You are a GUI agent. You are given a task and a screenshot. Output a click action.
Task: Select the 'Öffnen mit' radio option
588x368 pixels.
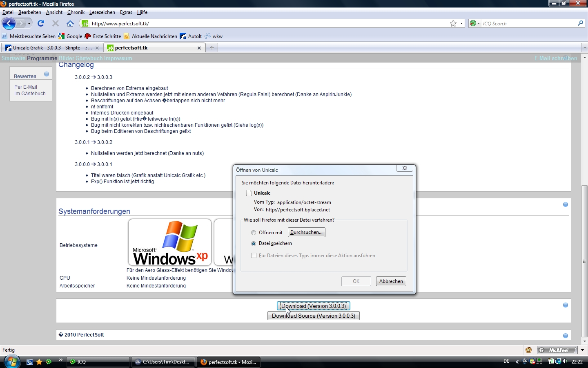254,233
